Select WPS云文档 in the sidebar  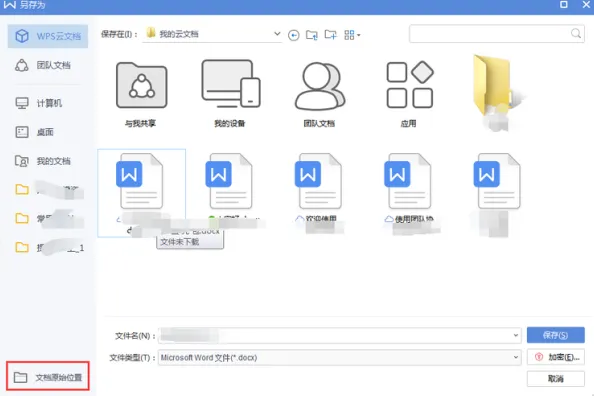[x=48, y=36]
